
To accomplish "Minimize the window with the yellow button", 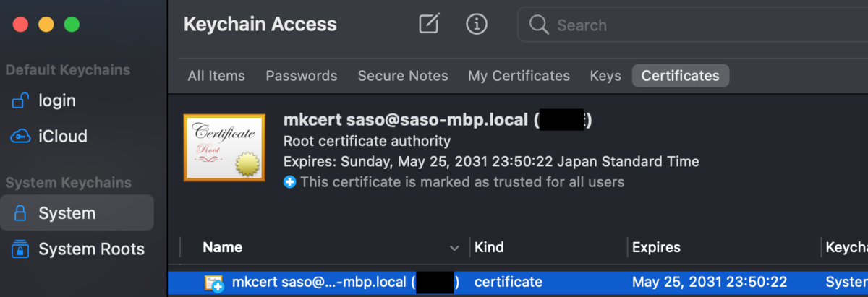I will point(46,25).
